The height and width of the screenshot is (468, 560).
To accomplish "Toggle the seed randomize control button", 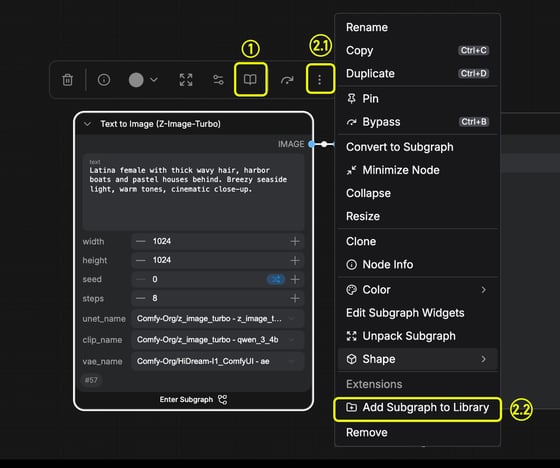I will [276, 279].
